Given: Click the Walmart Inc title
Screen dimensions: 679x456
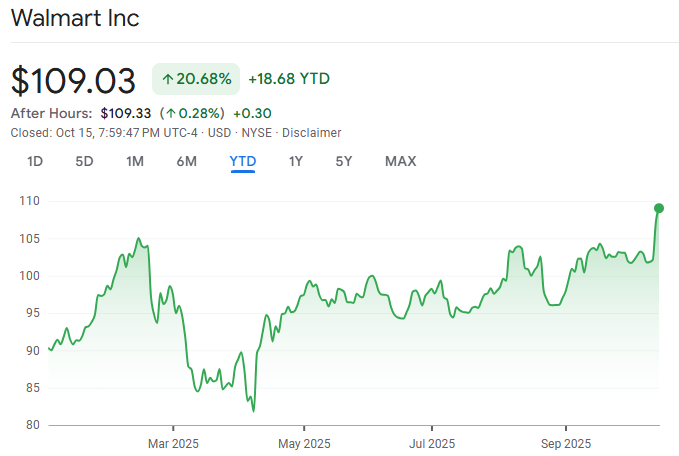Looking at the screenshot, I should coord(75,18).
